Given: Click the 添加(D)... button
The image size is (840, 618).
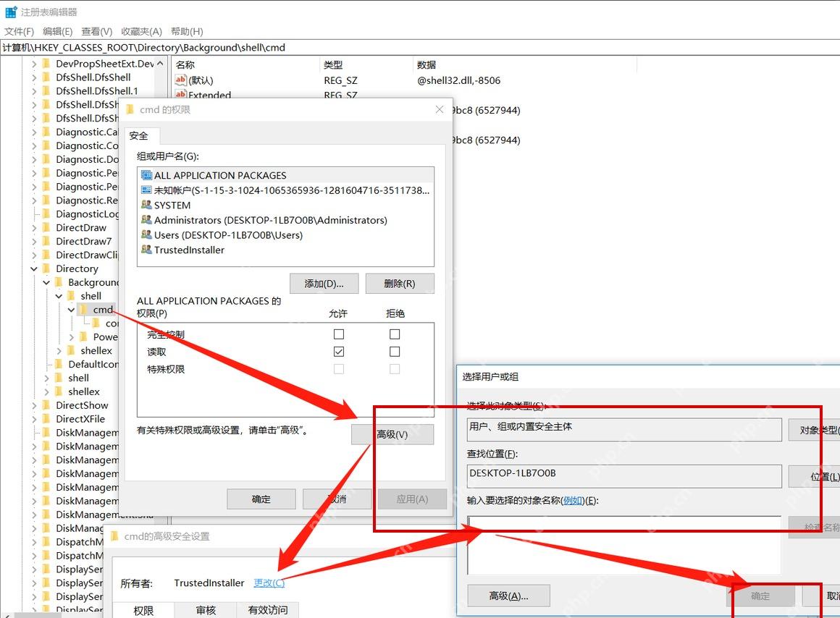Looking at the screenshot, I should click(324, 283).
